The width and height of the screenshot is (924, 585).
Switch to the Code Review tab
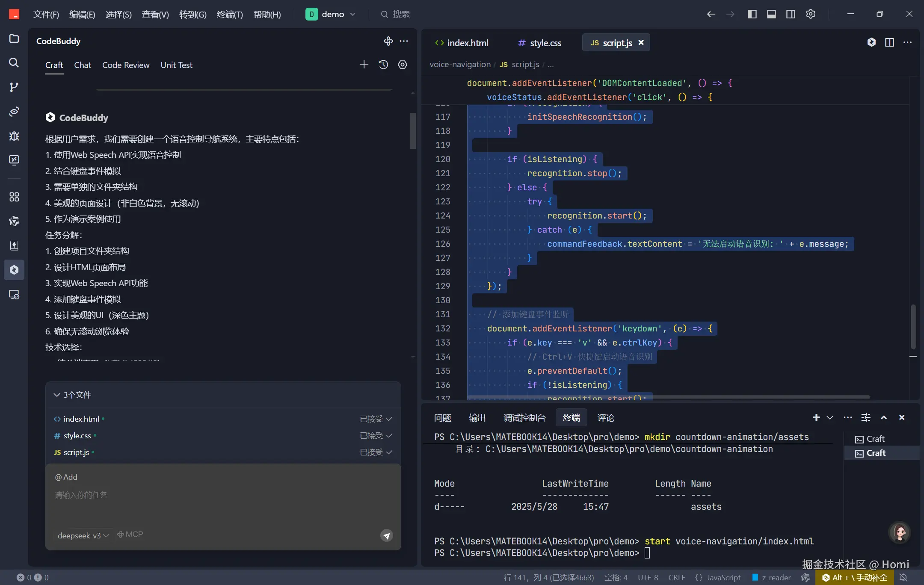126,65
